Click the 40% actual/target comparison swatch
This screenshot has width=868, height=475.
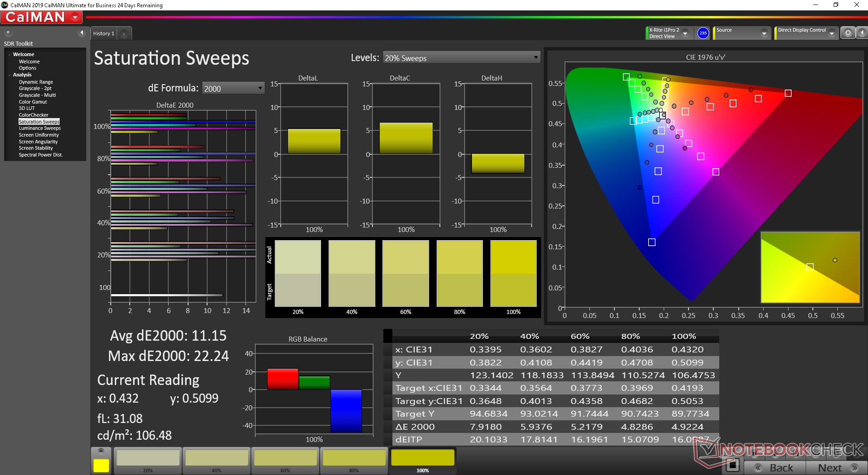tap(352, 273)
